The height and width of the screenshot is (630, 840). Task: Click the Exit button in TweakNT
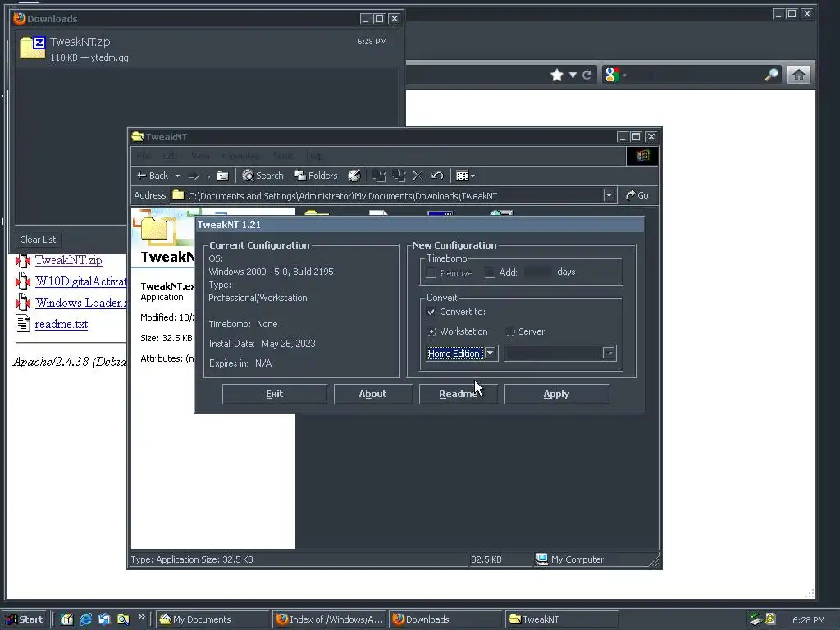tap(274, 394)
